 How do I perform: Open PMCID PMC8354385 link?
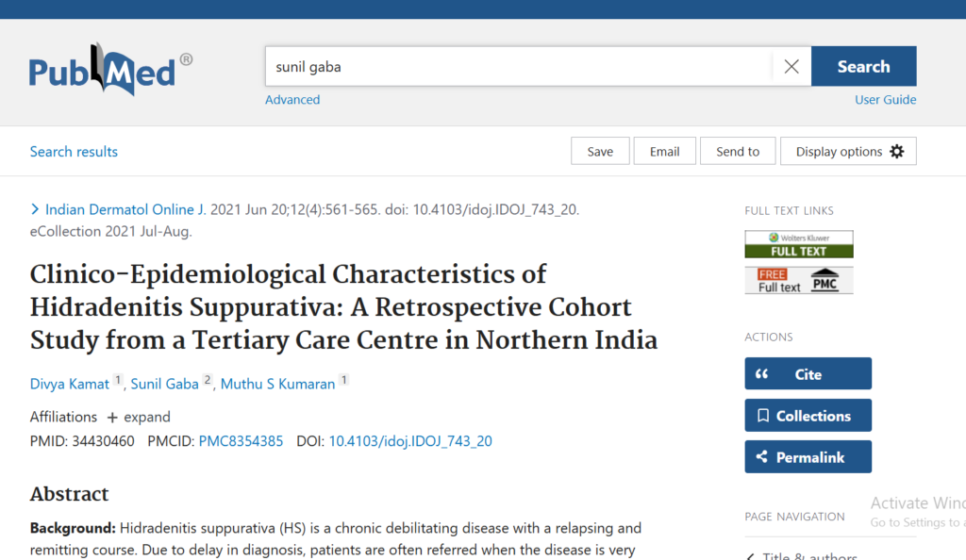tap(241, 441)
